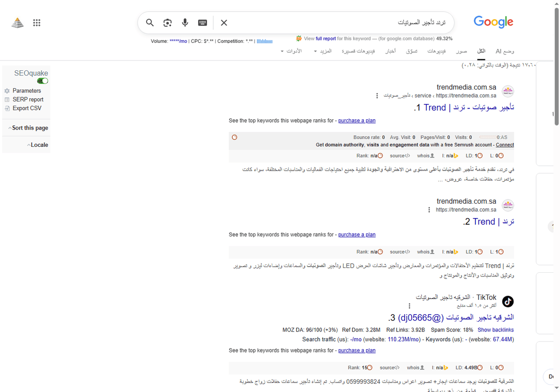Open the on-screen keyboard in search bar
560x392 pixels.
point(202,22)
